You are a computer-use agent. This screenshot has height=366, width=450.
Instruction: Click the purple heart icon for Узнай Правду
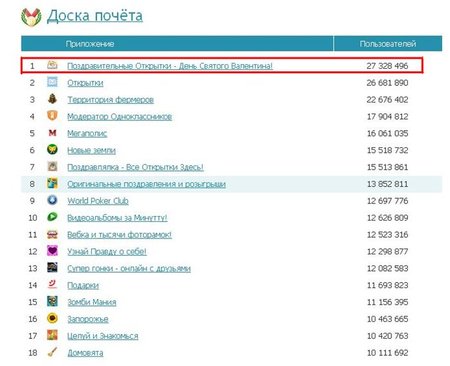52,251
